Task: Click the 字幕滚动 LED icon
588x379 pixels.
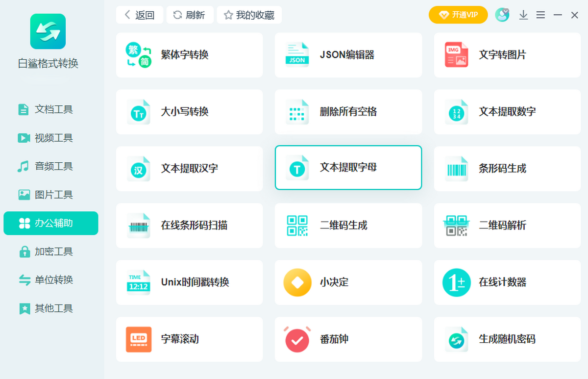Action: click(x=139, y=339)
